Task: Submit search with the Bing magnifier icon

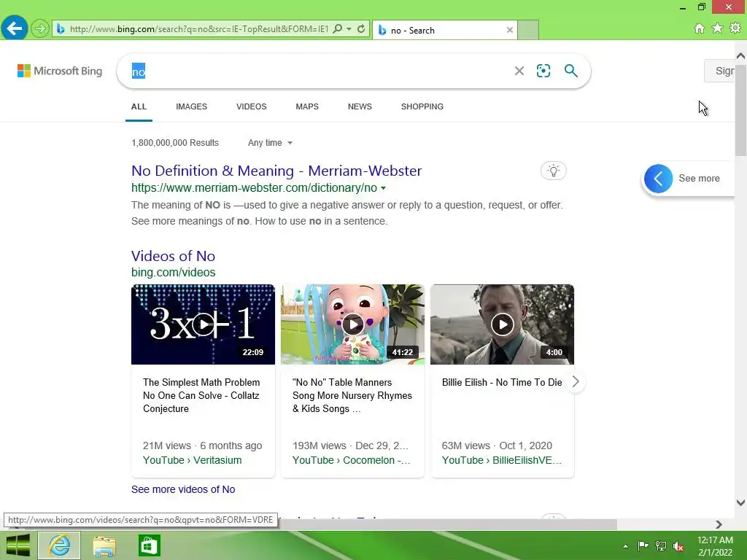Action: pos(570,71)
